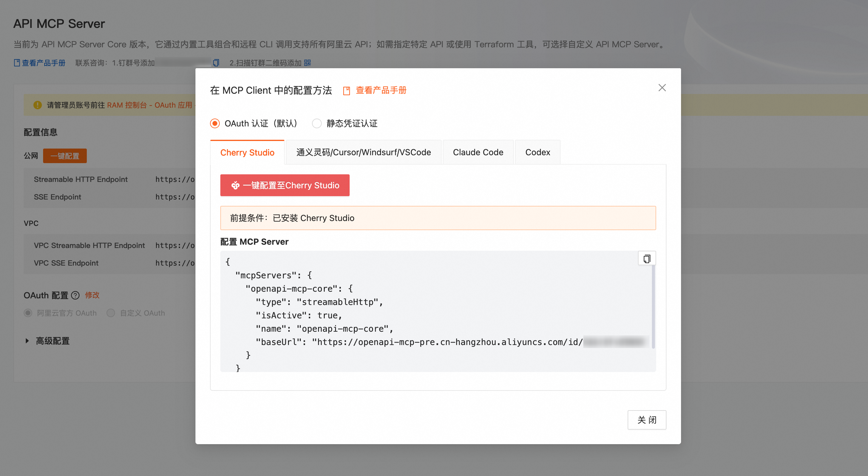
Task: Click the VPC SSE Endpoint label
Action: [x=66, y=263]
